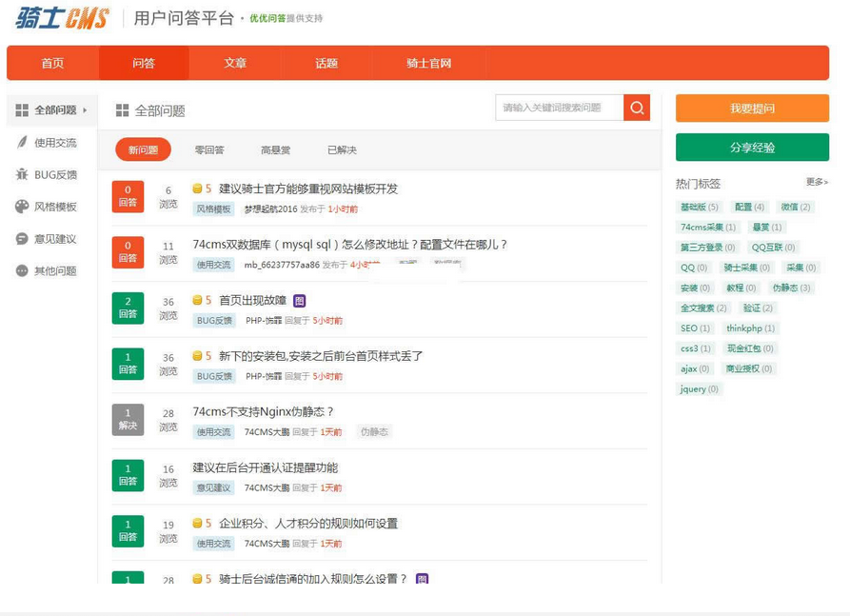Viewport: 850px width, 616px height.
Task: Click the QQ互联 (0) hot tag
Action: tap(773, 248)
